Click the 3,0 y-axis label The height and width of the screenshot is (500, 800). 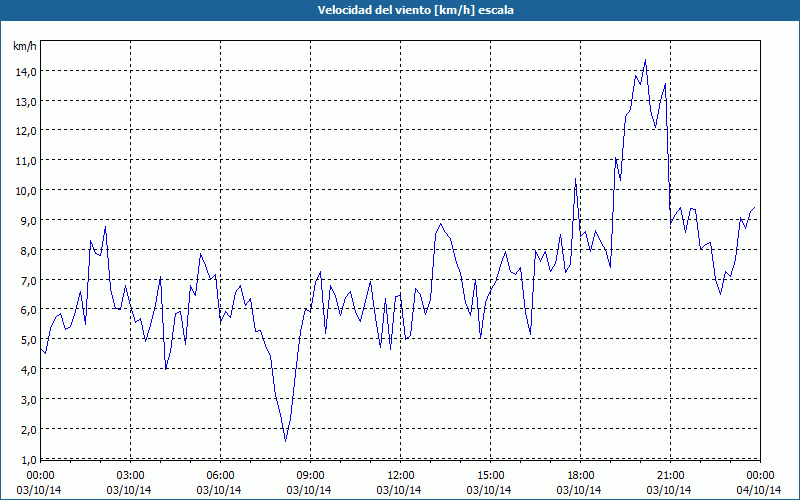[x=28, y=400]
